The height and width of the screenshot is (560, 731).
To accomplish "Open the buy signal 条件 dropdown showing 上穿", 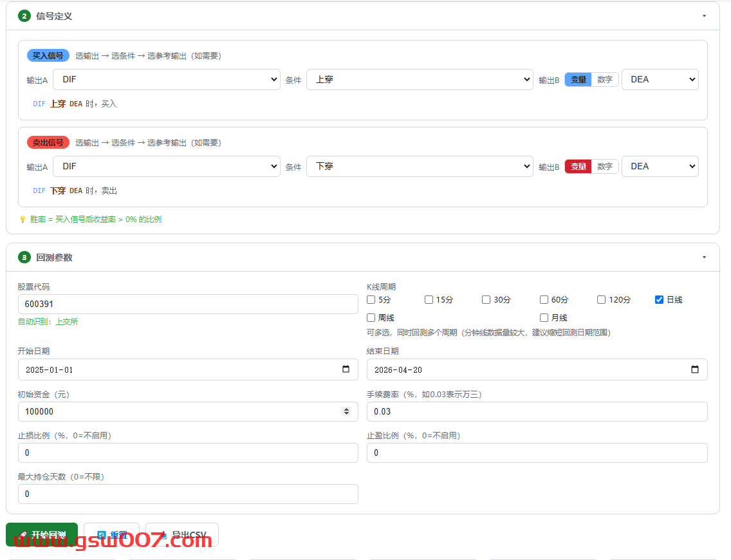I will (420, 79).
